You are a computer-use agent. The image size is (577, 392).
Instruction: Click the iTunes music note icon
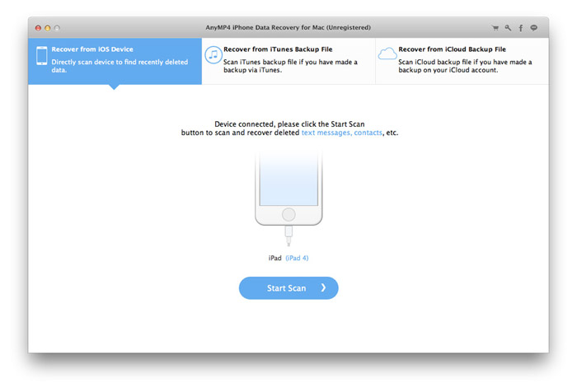click(x=213, y=56)
